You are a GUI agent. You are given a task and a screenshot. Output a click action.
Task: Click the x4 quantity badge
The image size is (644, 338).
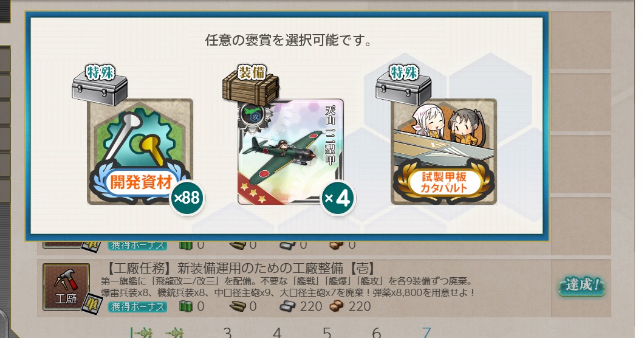(338, 198)
